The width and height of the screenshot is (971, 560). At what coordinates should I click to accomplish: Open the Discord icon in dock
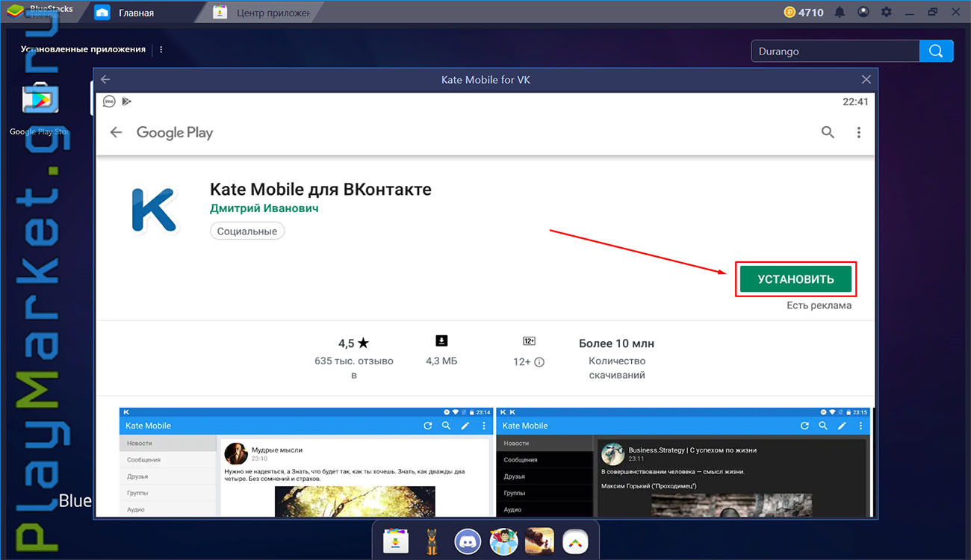point(468,540)
